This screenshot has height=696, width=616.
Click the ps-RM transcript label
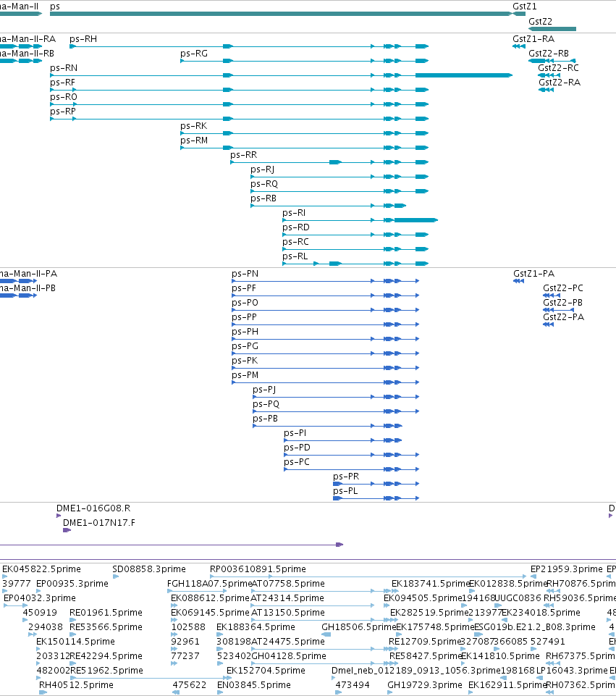[194, 141]
